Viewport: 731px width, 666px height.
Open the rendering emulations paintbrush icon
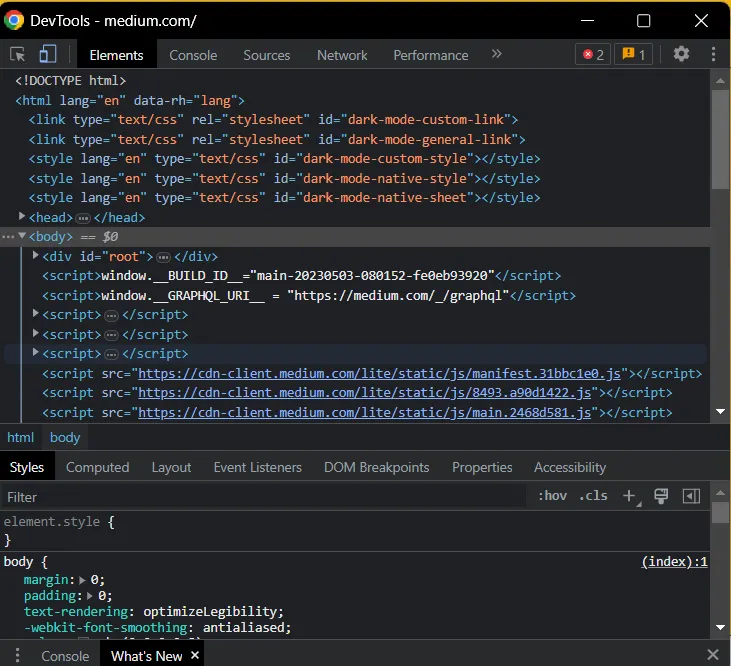click(661, 496)
